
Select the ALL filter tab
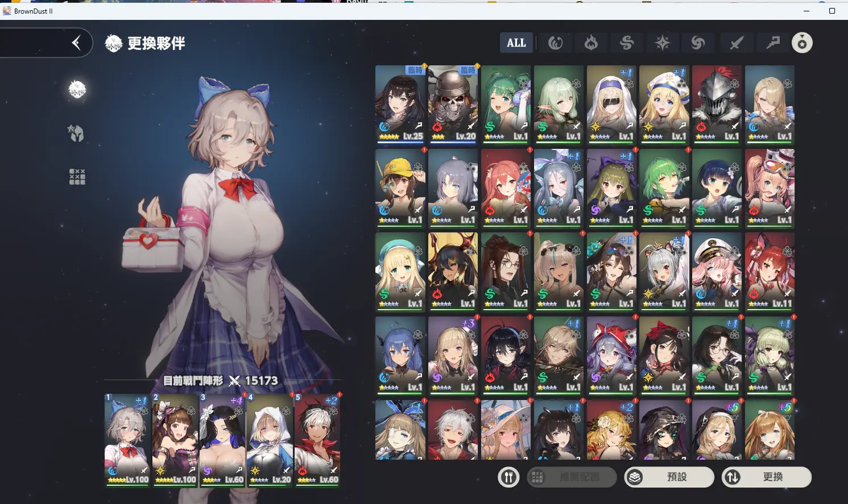click(x=516, y=43)
